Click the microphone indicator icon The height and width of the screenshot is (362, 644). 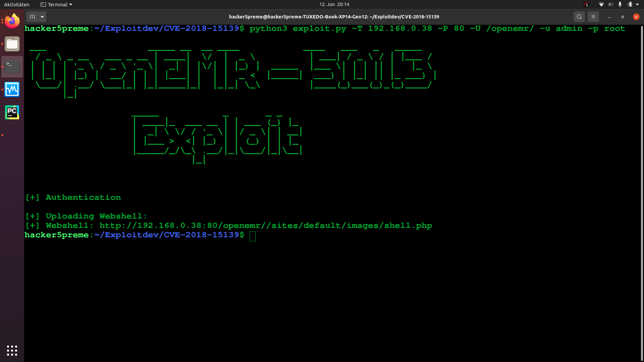(620, 4)
